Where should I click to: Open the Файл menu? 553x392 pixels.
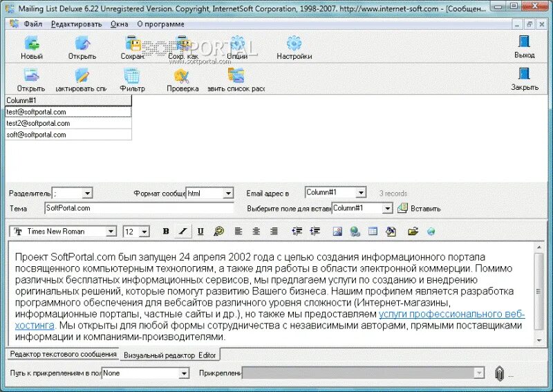[x=33, y=24]
